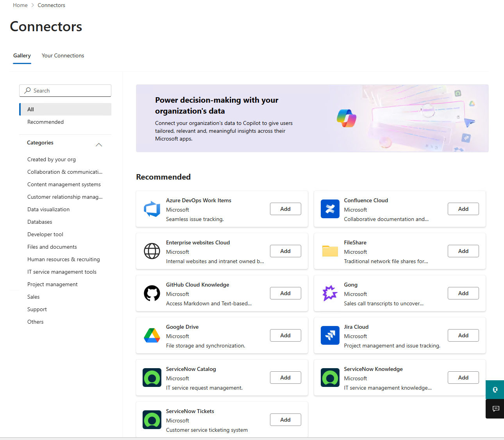504x440 pixels.
Task: Click the GitHub Cloud Knowledge title
Action: point(198,285)
